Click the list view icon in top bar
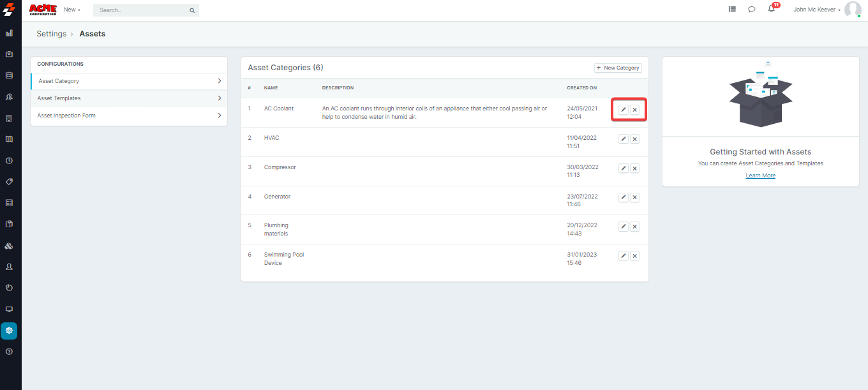Image resolution: width=868 pixels, height=390 pixels. click(732, 10)
